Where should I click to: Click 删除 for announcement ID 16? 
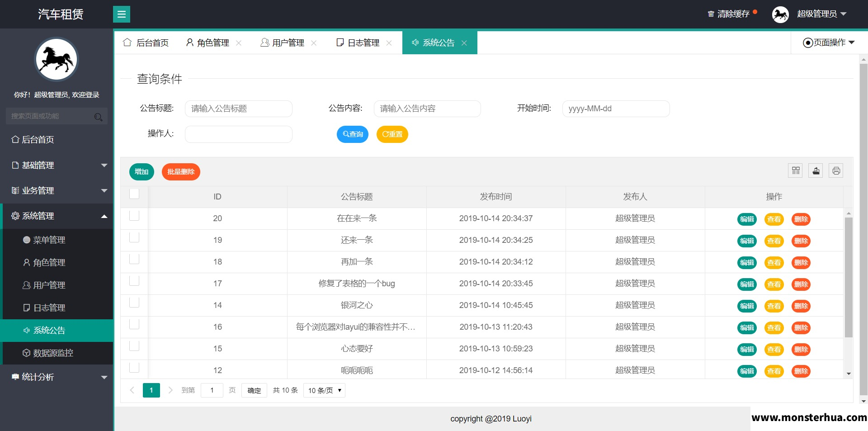(x=801, y=328)
